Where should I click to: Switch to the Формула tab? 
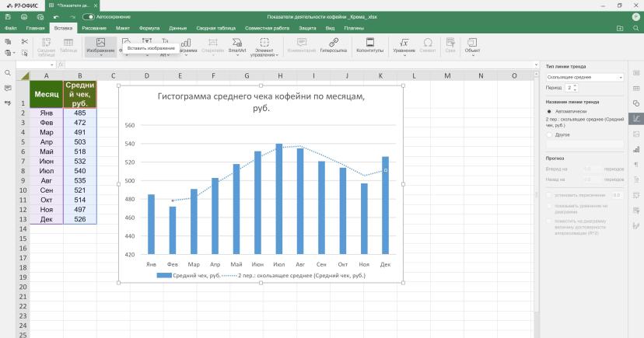(x=149, y=28)
